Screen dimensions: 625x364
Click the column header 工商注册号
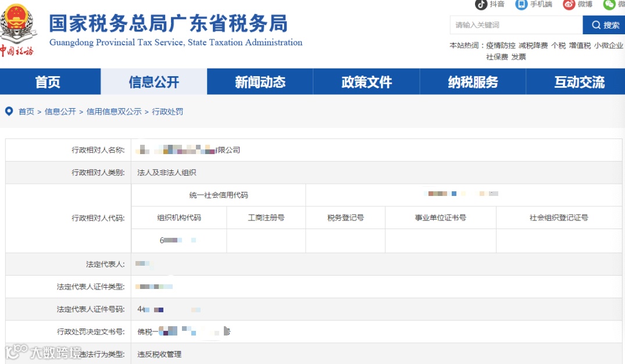[266, 217]
